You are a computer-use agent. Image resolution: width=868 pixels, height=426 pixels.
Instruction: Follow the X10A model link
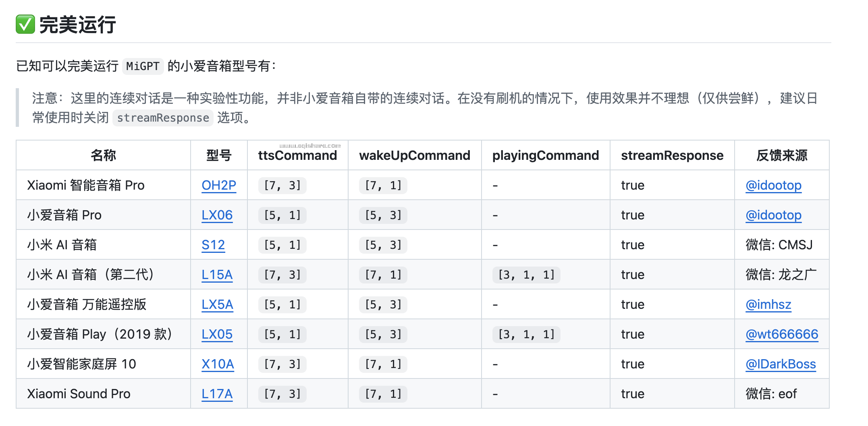point(218,364)
